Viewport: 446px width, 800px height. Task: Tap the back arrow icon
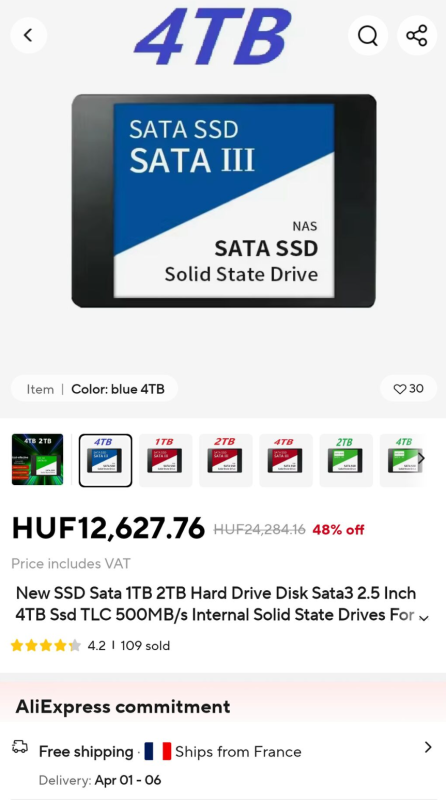coord(29,35)
